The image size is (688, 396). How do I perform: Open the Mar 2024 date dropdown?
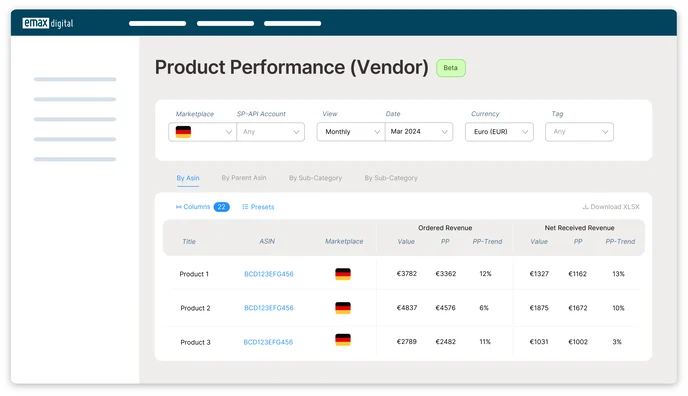(419, 132)
